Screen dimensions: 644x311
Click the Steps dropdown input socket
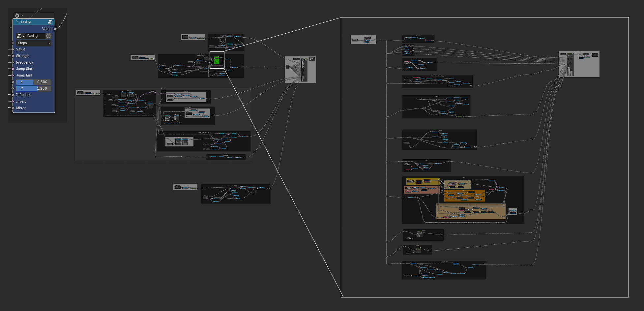coord(13,43)
